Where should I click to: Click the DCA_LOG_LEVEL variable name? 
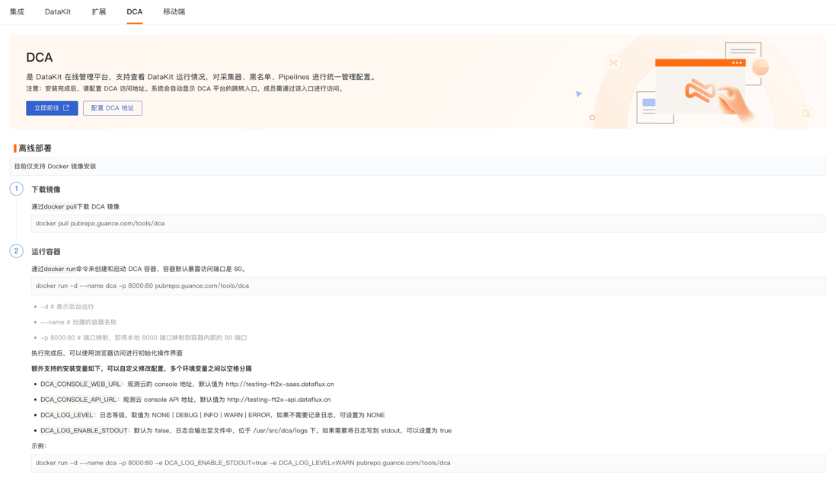[67, 415]
